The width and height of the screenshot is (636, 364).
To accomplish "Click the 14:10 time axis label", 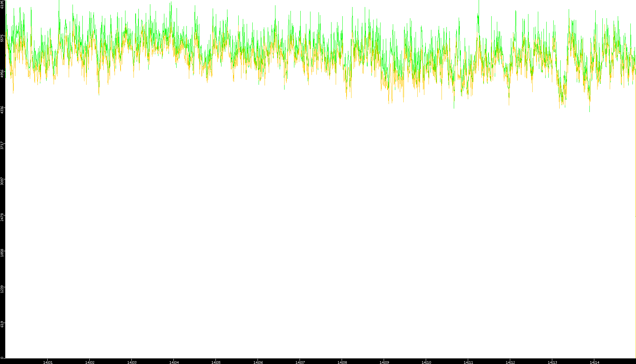I will [x=426, y=362].
